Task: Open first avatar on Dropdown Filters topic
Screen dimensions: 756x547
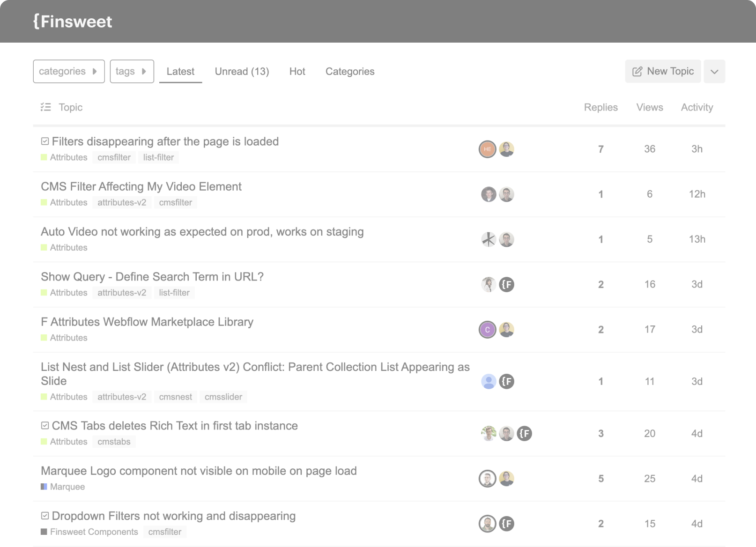Action: click(x=487, y=524)
